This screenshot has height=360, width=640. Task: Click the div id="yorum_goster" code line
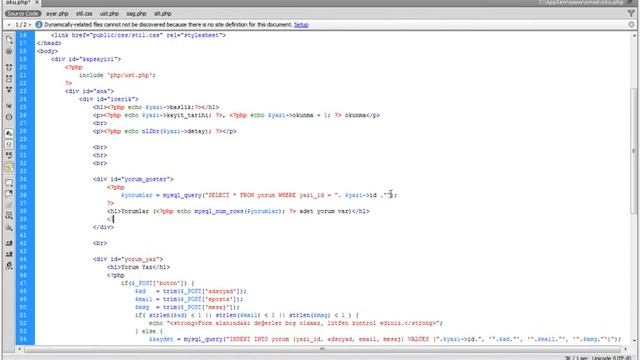click(x=133, y=179)
